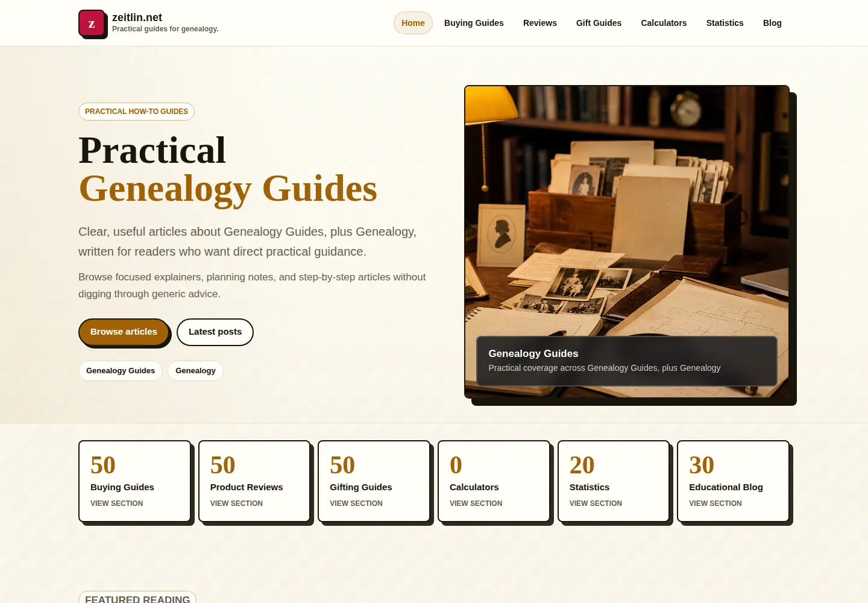Screen dimensions: 868x603
Task: Click the red Z site logo icon
Action: click(92, 24)
